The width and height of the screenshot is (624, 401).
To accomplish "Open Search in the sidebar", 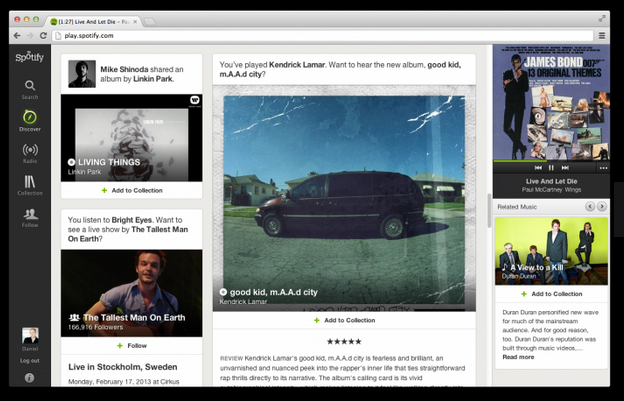I will (x=30, y=90).
